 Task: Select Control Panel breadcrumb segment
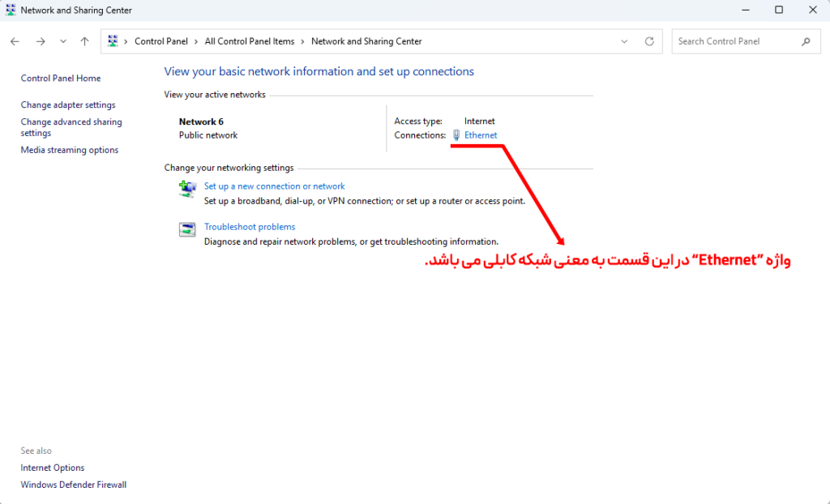(161, 41)
